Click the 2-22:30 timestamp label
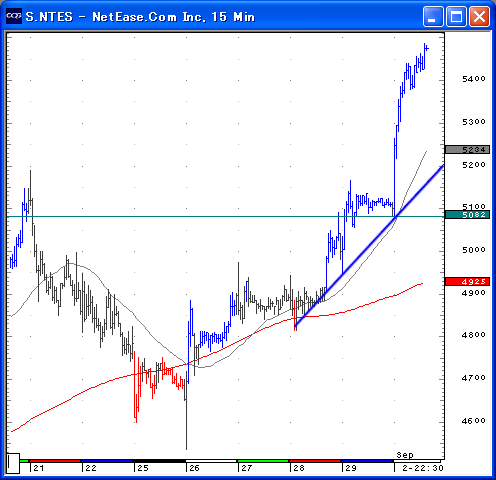The height and width of the screenshot is (480, 496). click(423, 468)
